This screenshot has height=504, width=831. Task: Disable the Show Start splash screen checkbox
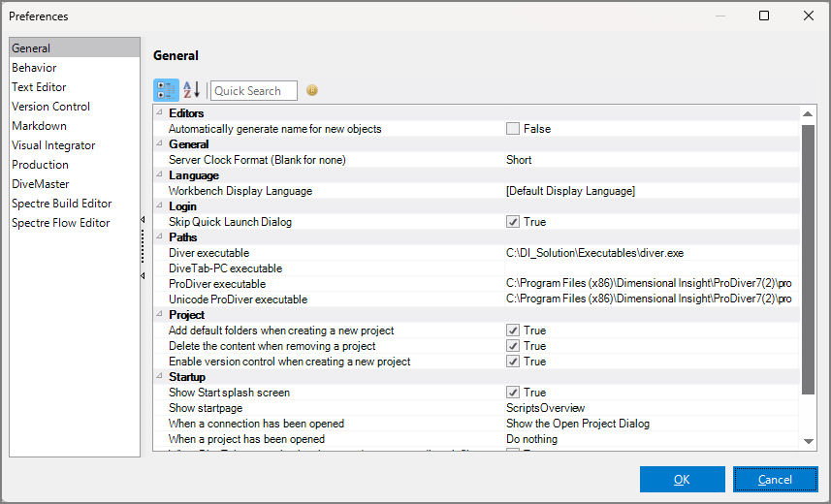point(513,393)
